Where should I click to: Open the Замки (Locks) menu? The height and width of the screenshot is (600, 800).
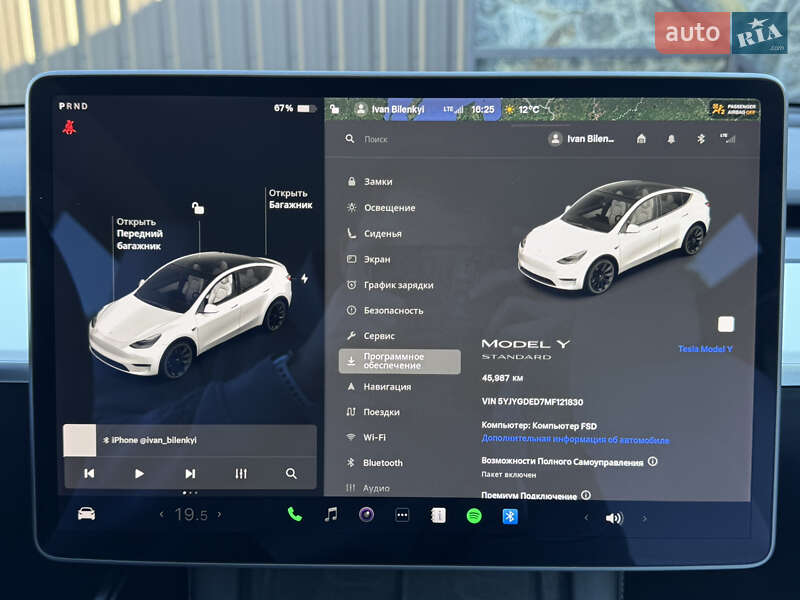[370, 182]
